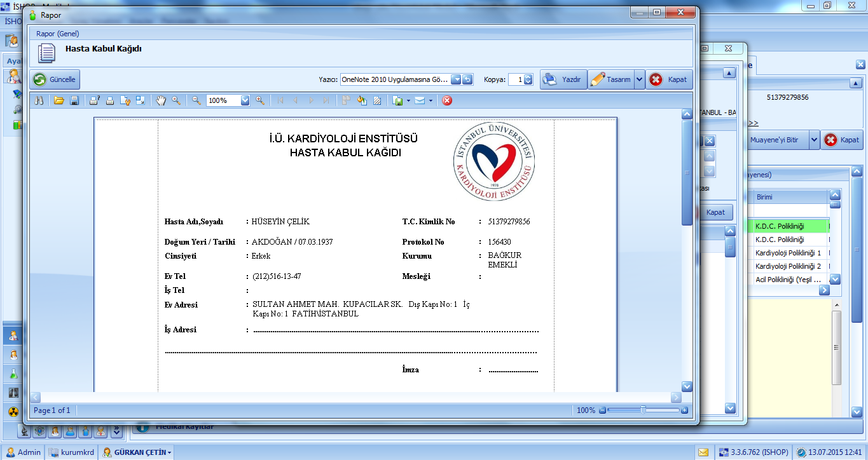Click the scale page icon in toolbar
The width and height of the screenshot is (868, 460).
(141, 100)
